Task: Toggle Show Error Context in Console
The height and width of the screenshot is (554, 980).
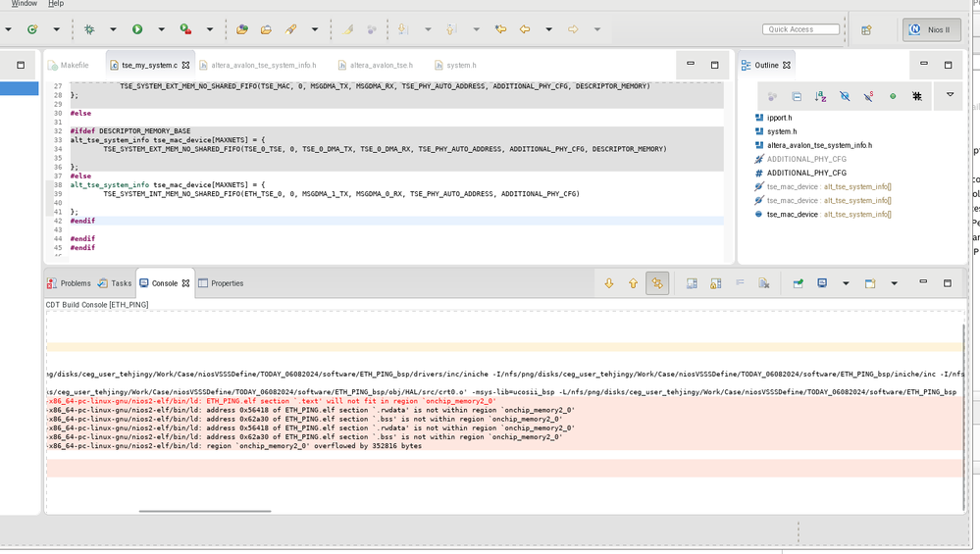Action: [x=657, y=283]
